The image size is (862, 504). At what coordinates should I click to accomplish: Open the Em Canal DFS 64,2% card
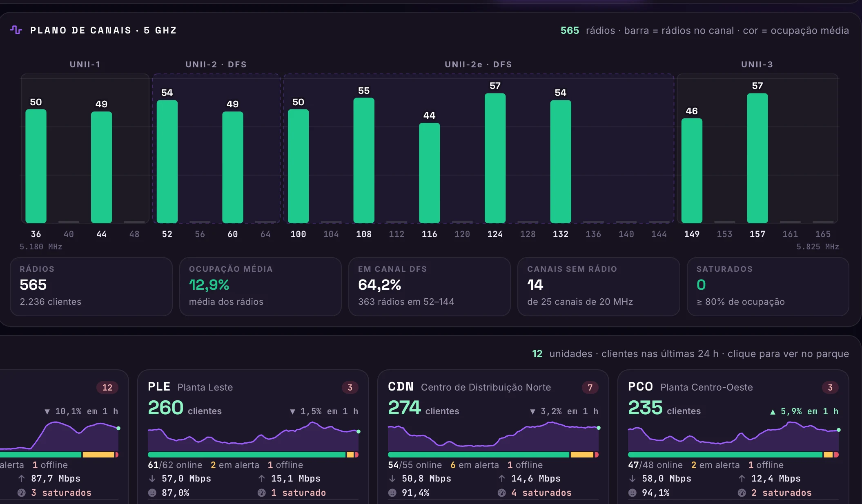(x=430, y=286)
